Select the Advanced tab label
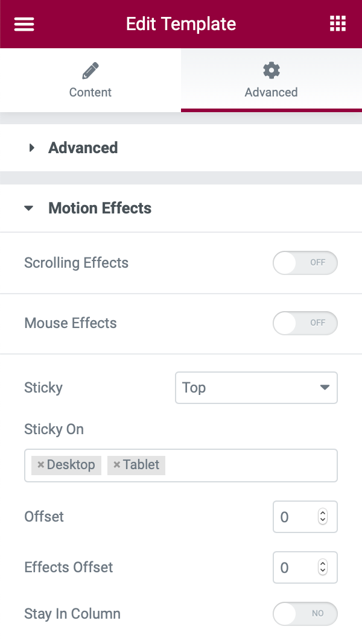The width and height of the screenshot is (362, 644). point(271,92)
